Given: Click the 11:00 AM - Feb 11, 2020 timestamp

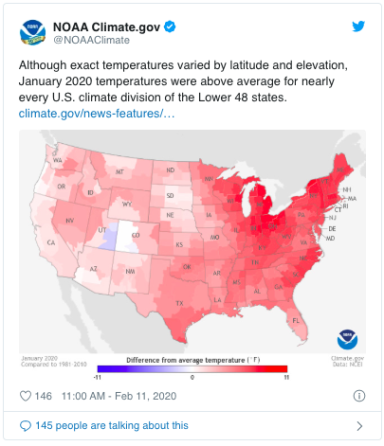Looking at the screenshot, I should (119, 396).
